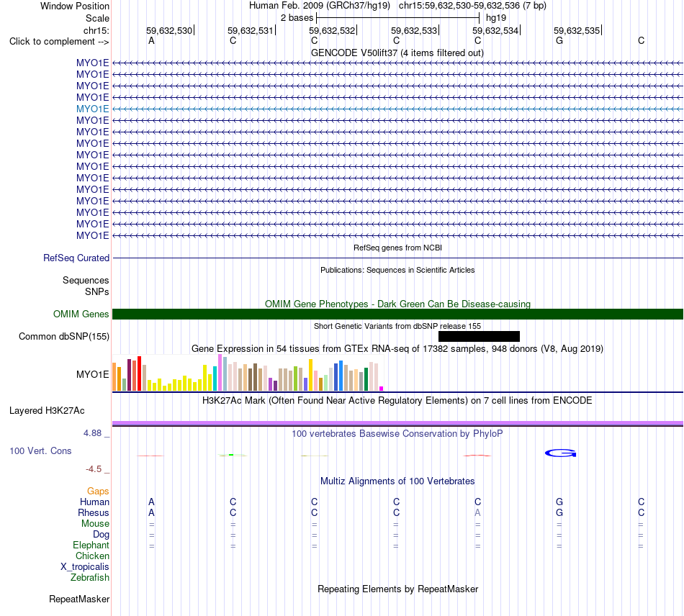Open the 100 Vert. Cons track label

click(40, 450)
